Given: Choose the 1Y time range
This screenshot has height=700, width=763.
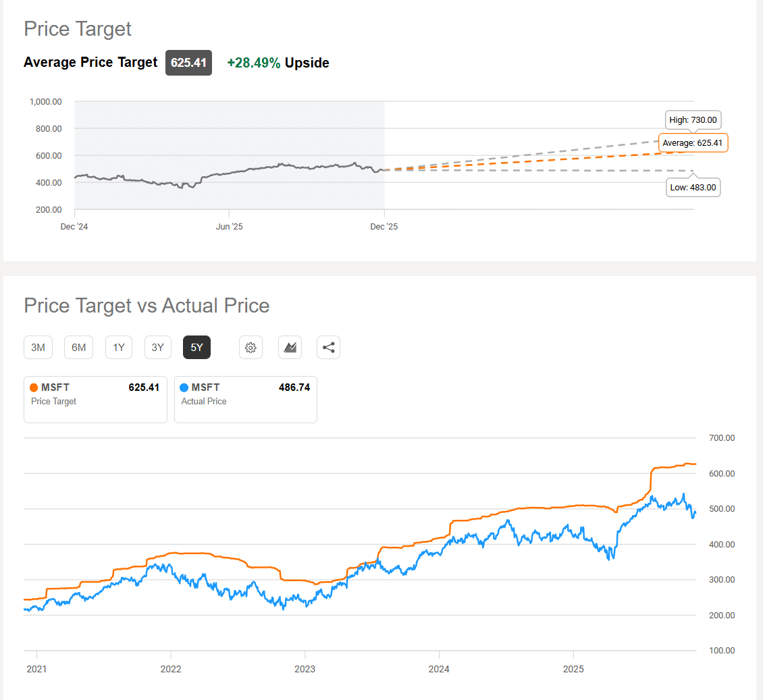Looking at the screenshot, I should [119, 348].
